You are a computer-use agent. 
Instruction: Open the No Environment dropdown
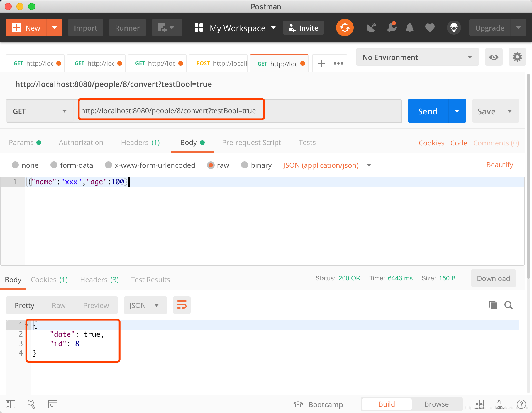(417, 57)
